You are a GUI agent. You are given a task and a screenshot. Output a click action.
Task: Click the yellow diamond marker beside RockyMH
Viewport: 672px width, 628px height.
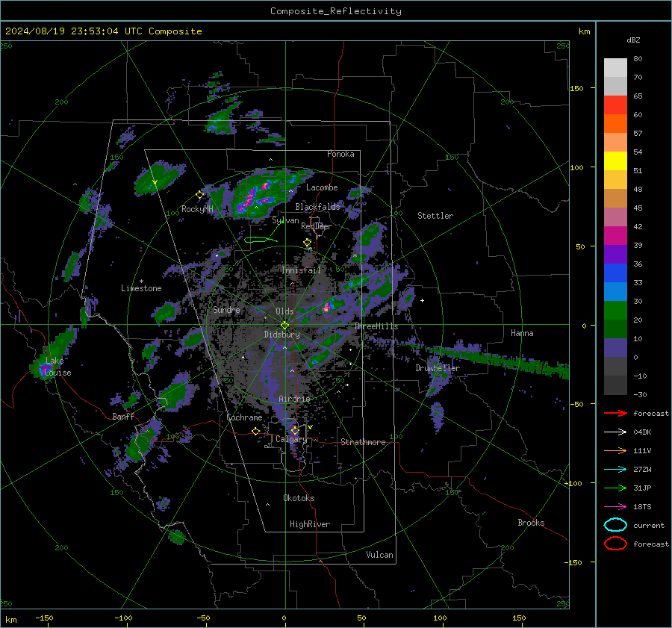click(199, 195)
